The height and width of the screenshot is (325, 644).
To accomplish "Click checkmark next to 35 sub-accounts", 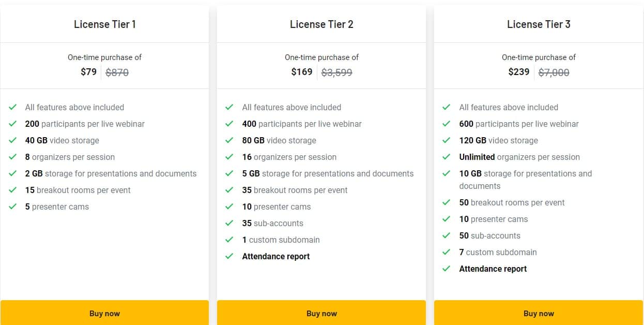I will (x=229, y=224).
